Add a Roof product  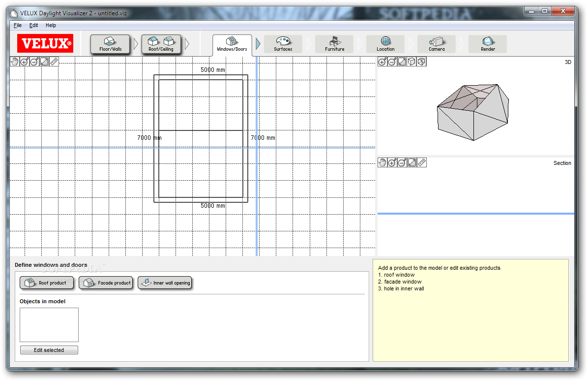tap(47, 283)
